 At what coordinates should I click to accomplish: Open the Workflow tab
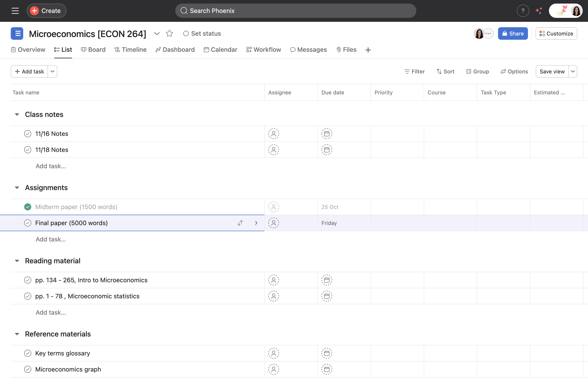coord(263,50)
